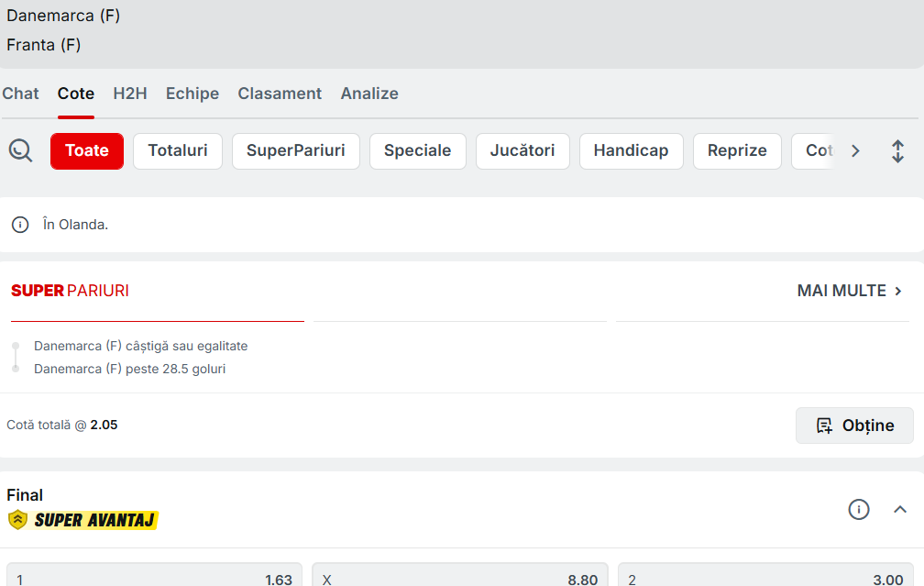Click the info icon in Final section
The width and height of the screenshot is (924, 586).
[858, 510]
